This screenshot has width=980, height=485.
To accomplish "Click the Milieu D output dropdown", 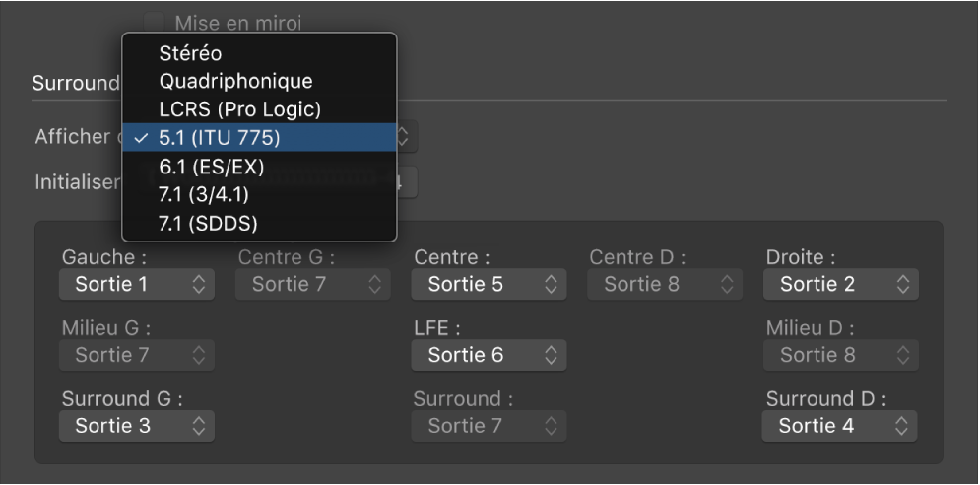I will (x=840, y=355).
